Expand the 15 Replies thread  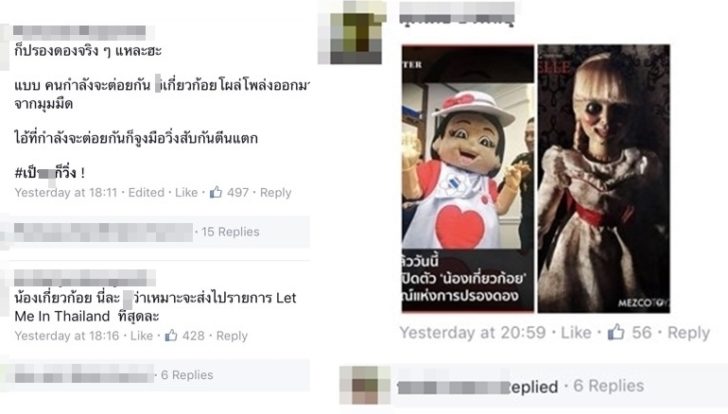tap(230, 232)
